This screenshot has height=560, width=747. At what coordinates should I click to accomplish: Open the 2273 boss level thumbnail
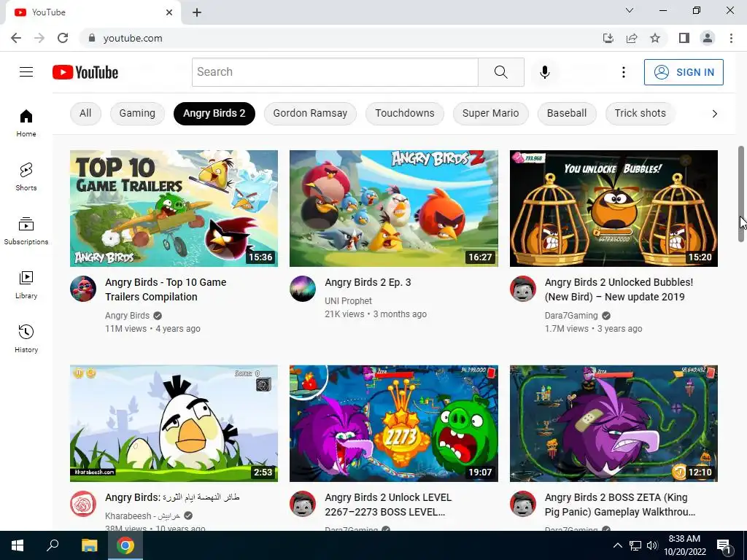(393, 424)
